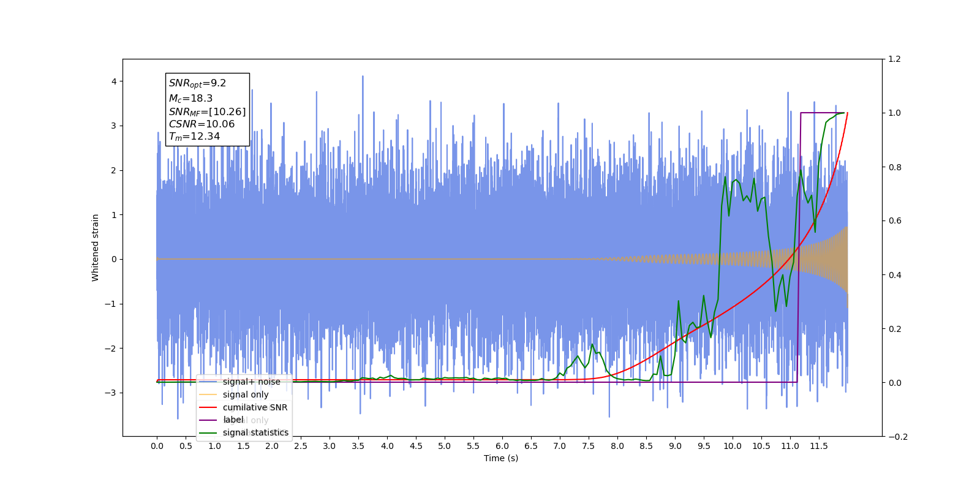
Task: Click the blue line sample for signal+ noise
Action: tap(208, 382)
